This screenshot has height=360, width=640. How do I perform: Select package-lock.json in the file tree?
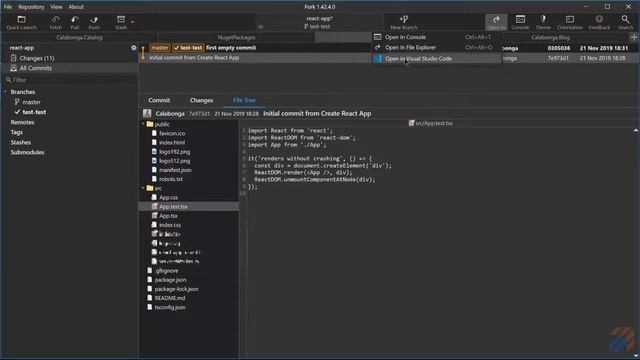pyautogui.click(x=176, y=289)
